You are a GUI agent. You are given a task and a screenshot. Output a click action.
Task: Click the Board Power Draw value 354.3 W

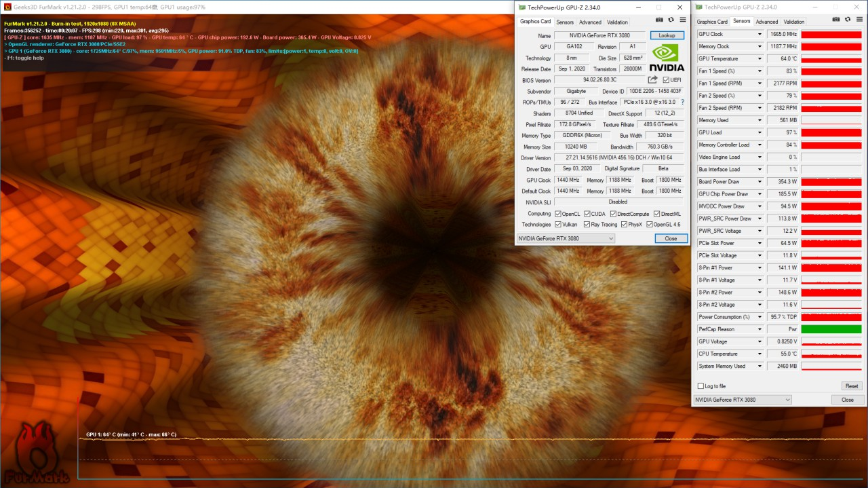tap(783, 182)
